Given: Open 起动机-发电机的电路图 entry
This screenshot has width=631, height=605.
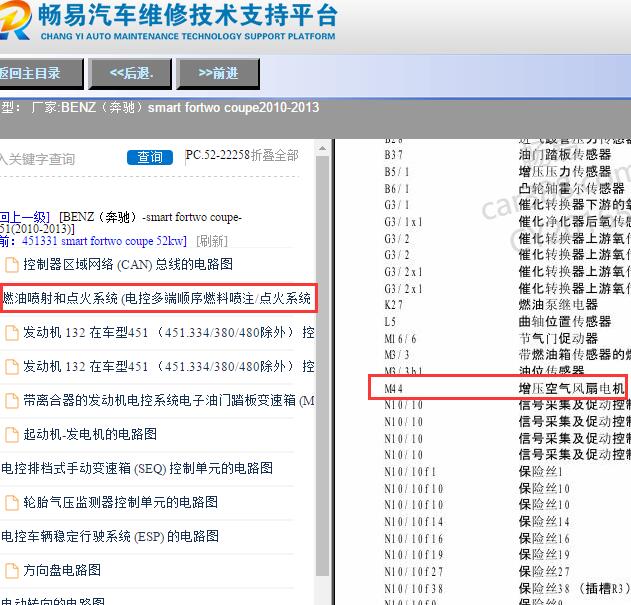Looking at the screenshot, I should tap(90, 434).
